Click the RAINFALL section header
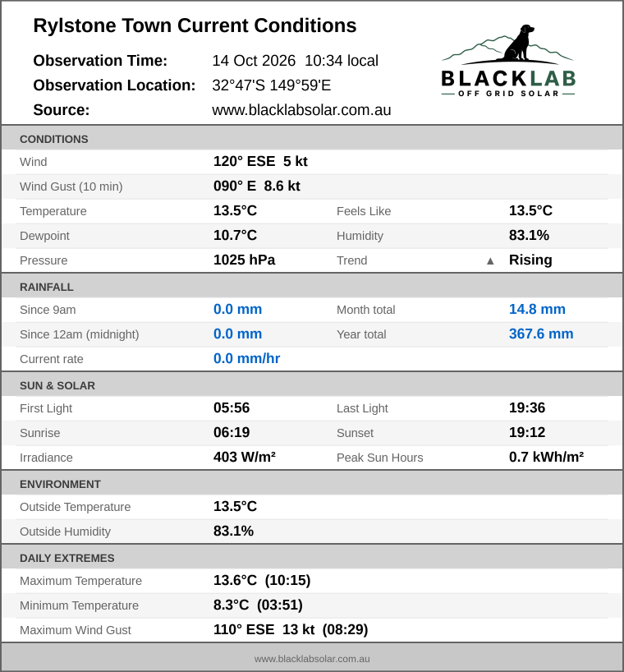 tap(312, 286)
